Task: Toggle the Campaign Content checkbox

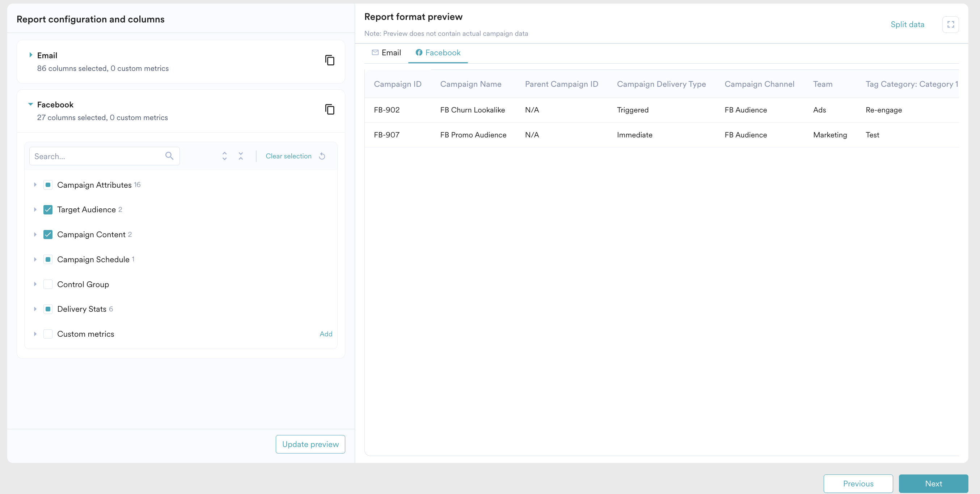Action: pyautogui.click(x=48, y=234)
